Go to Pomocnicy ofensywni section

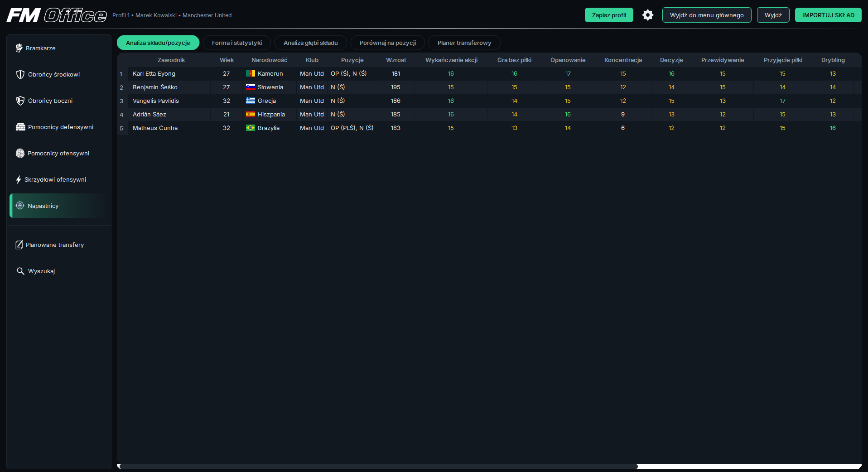click(x=59, y=153)
